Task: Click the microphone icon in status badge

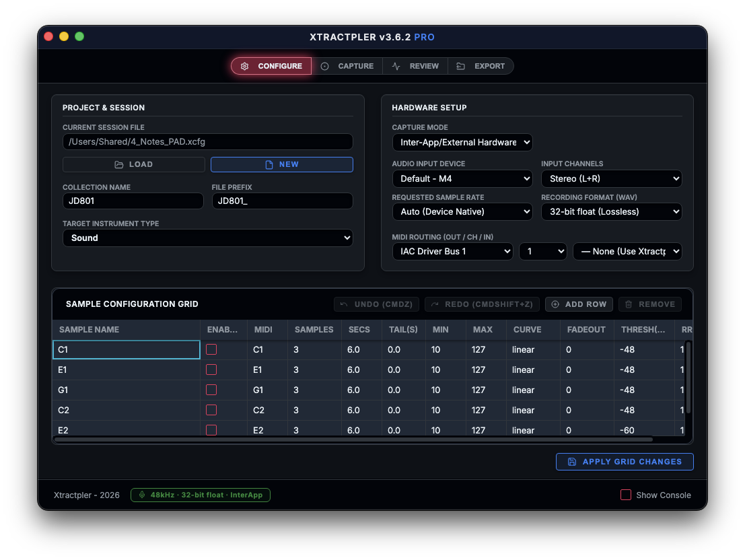Action: (x=141, y=495)
